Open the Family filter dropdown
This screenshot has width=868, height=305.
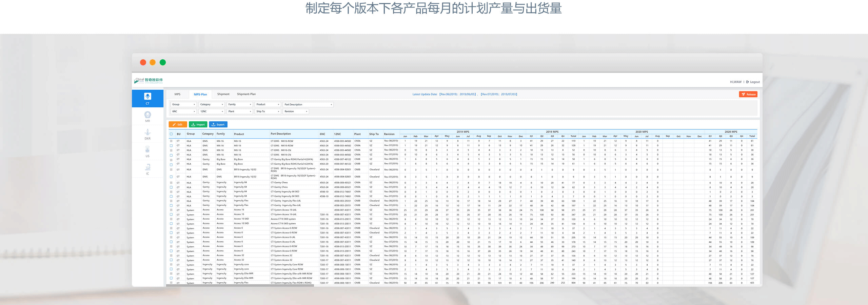point(240,104)
